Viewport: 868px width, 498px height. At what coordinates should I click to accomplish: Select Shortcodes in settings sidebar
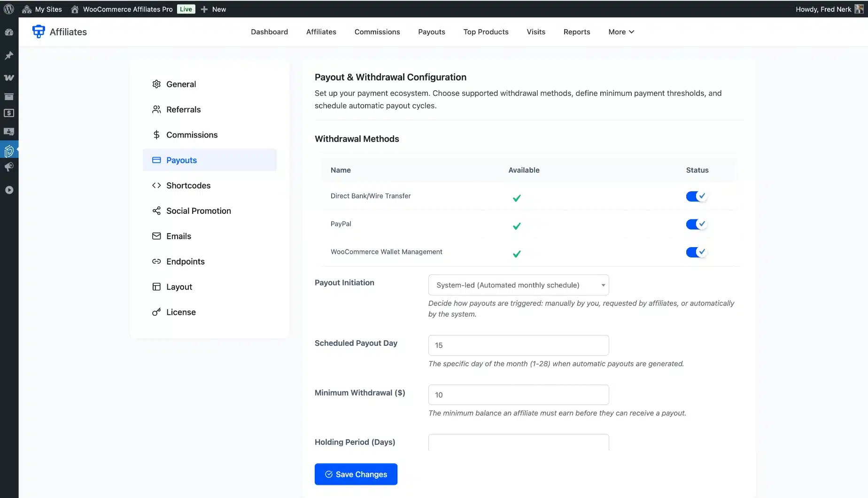click(188, 186)
